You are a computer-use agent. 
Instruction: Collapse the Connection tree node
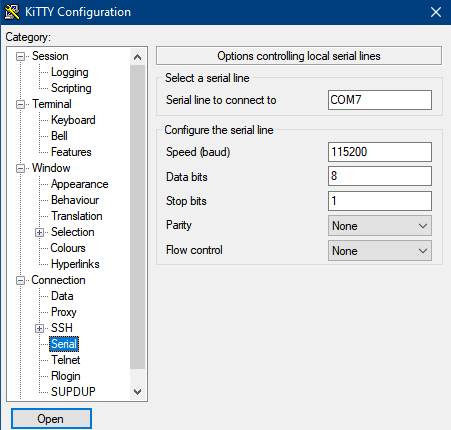click(20, 281)
